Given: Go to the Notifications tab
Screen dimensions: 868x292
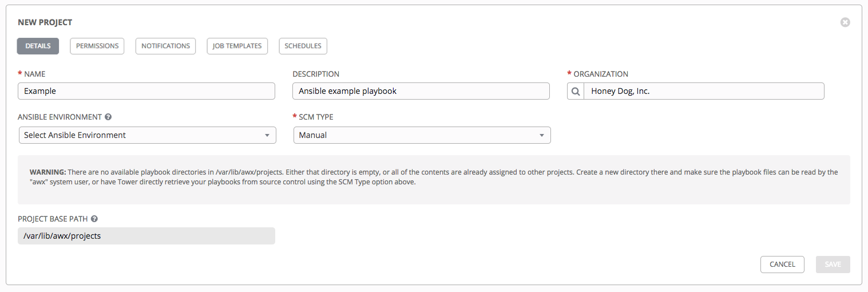Looking at the screenshot, I should (x=165, y=46).
